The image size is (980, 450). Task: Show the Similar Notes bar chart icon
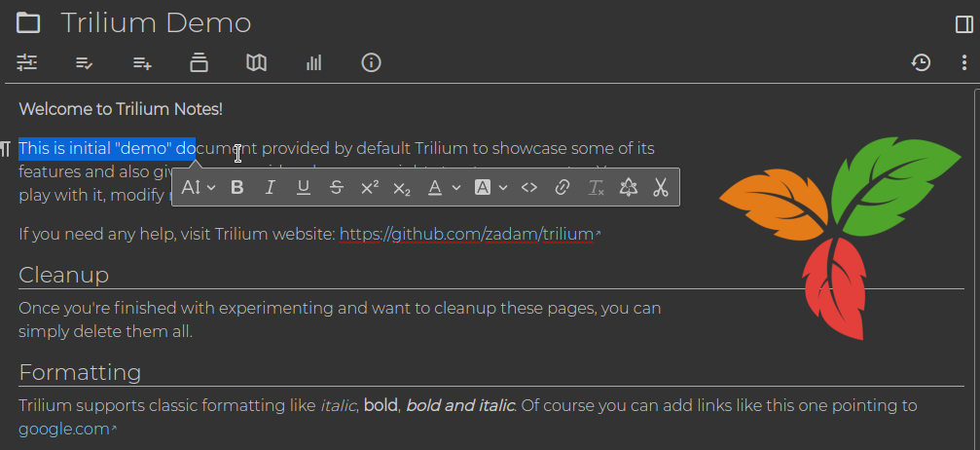coord(313,63)
